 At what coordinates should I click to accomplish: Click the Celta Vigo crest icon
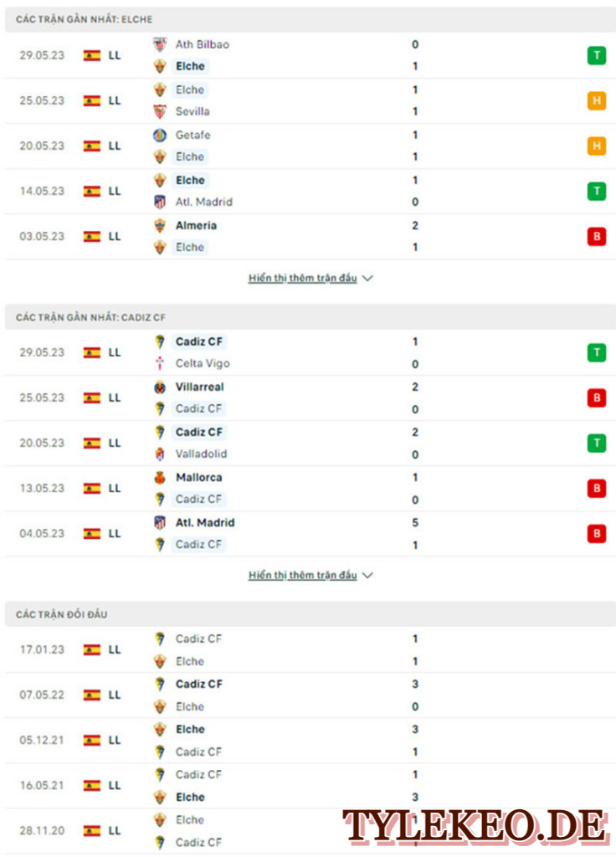click(x=159, y=363)
